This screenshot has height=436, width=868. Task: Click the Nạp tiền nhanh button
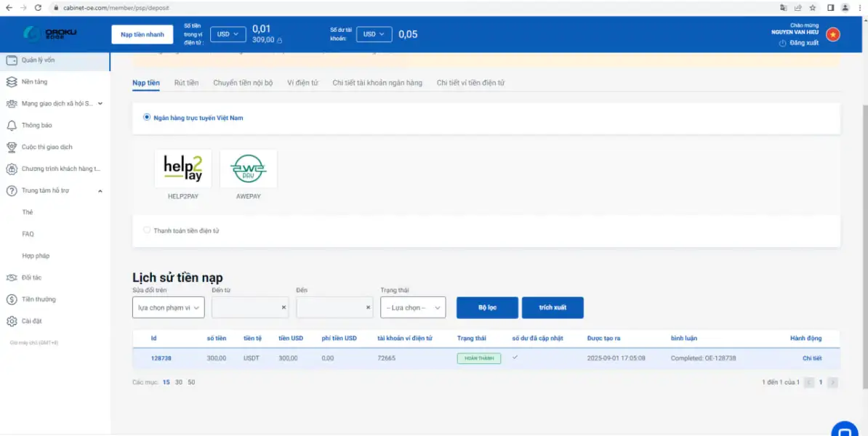[x=142, y=34]
